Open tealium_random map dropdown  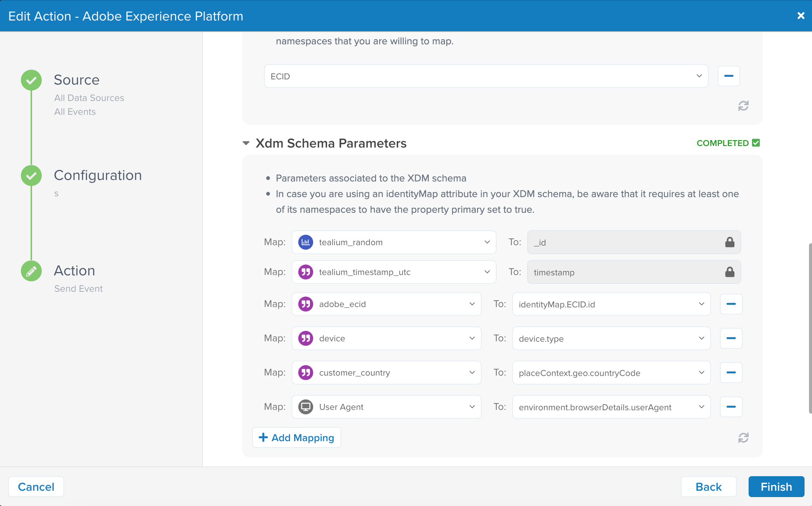click(x=394, y=242)
